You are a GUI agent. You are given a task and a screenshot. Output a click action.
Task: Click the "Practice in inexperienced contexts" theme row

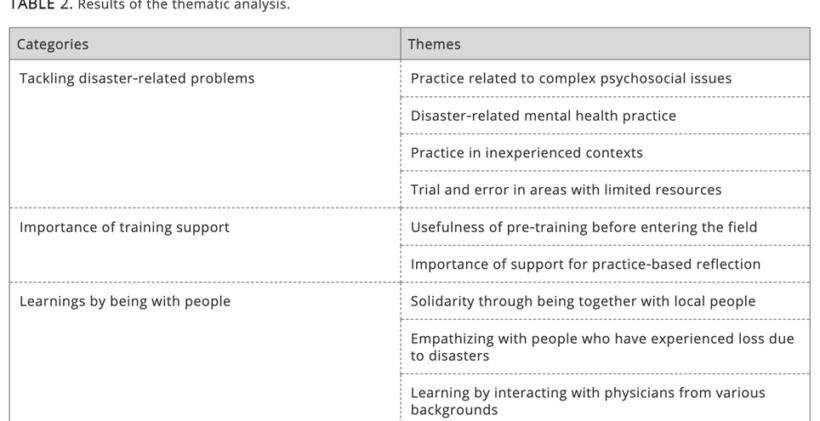click(526, 153)
